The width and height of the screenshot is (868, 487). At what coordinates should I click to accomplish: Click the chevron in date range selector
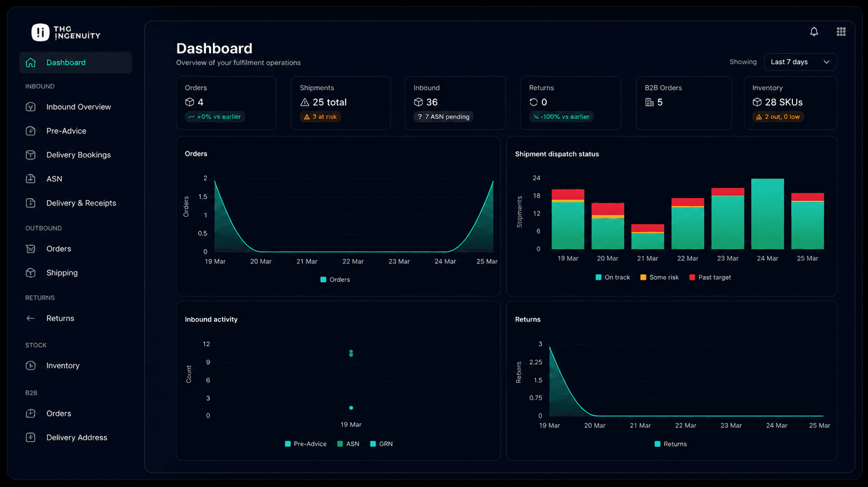pos(826,62)
